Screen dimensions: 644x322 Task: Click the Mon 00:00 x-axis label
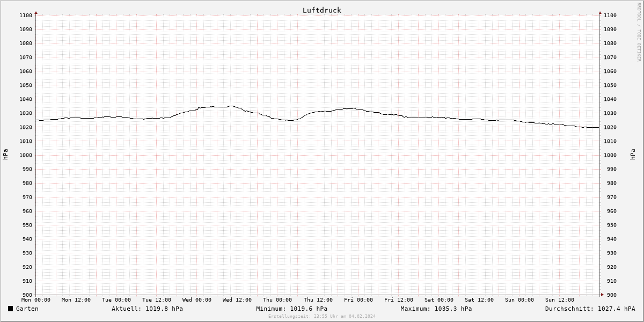tap(36, 300)
